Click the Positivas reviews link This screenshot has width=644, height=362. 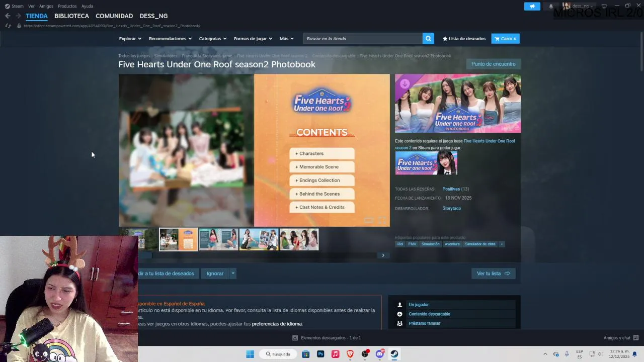(x=451, y=189)
